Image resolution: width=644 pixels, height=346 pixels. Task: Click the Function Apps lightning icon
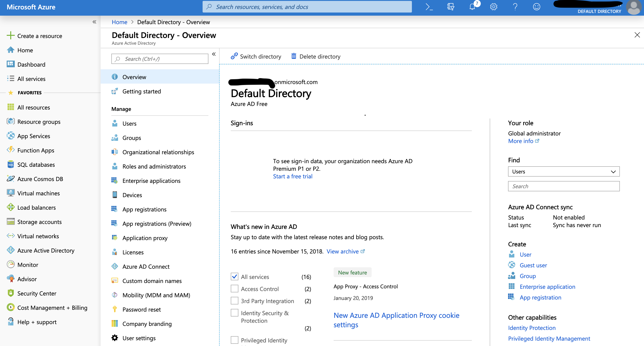(11, 150)
